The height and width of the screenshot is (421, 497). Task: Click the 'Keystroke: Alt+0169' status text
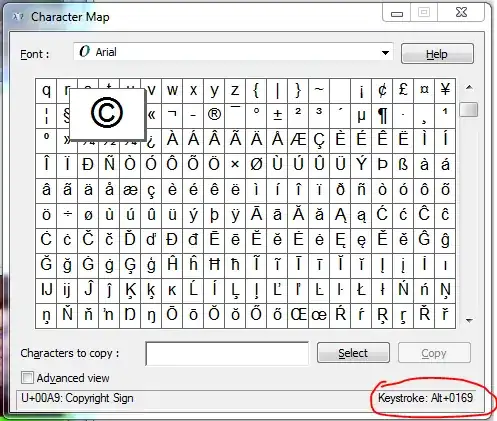(425, 398)
